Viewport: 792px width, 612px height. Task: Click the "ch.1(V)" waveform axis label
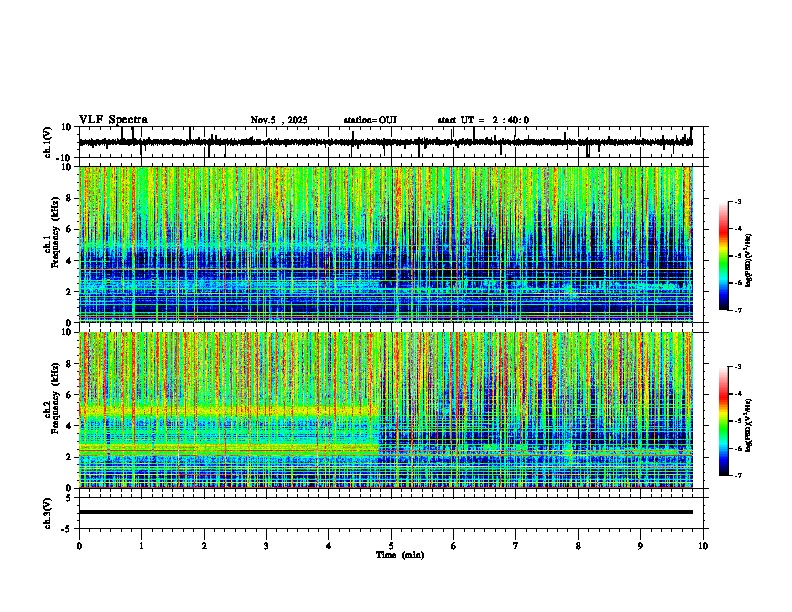click(49, 142)
